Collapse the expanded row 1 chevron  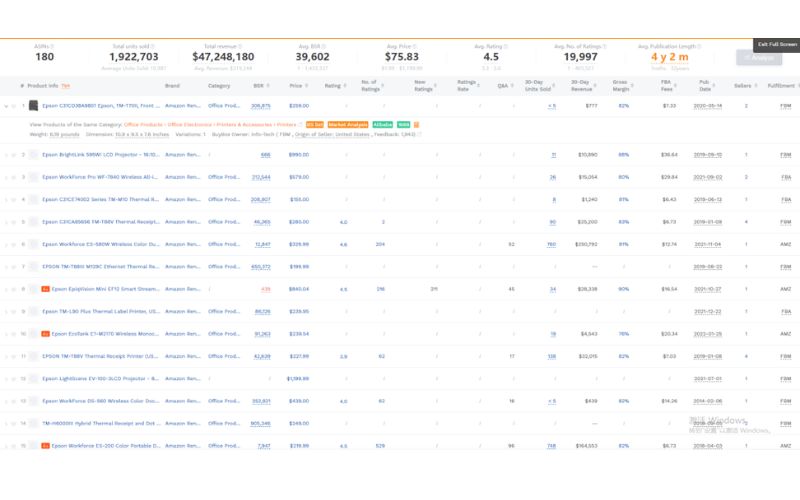tap(6, 106)
